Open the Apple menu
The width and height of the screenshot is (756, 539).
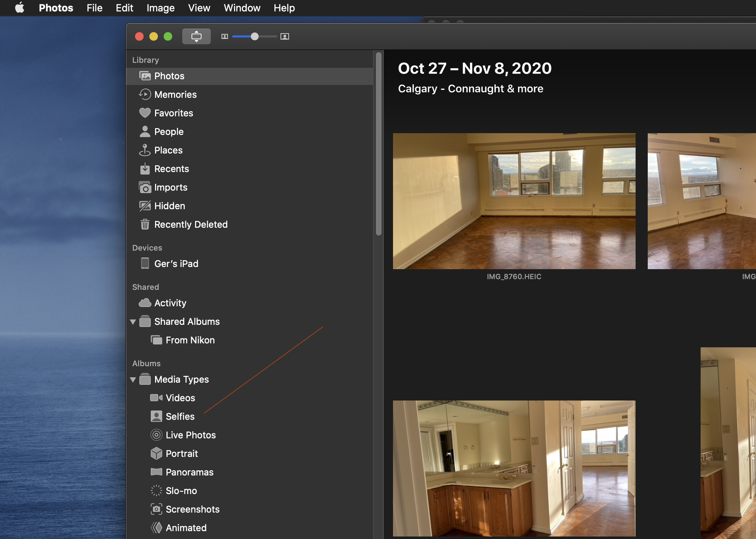[20, 8]
